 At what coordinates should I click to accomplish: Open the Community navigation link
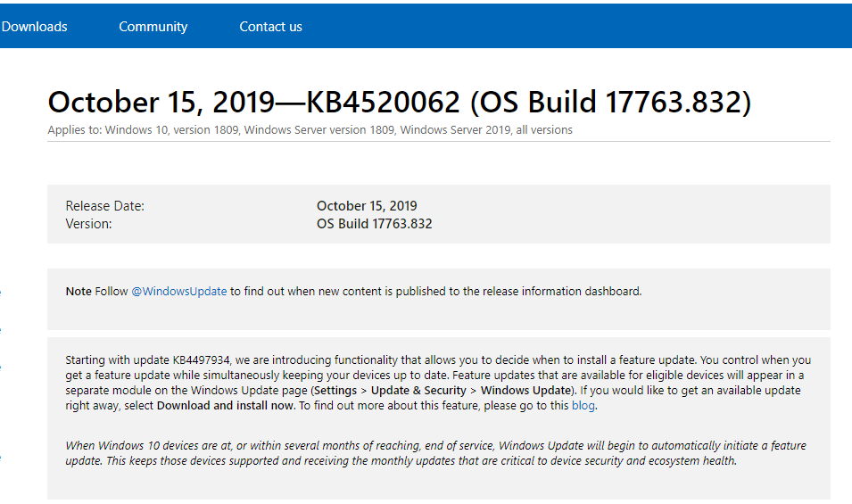pyautogui.click(x=153, y=27)
